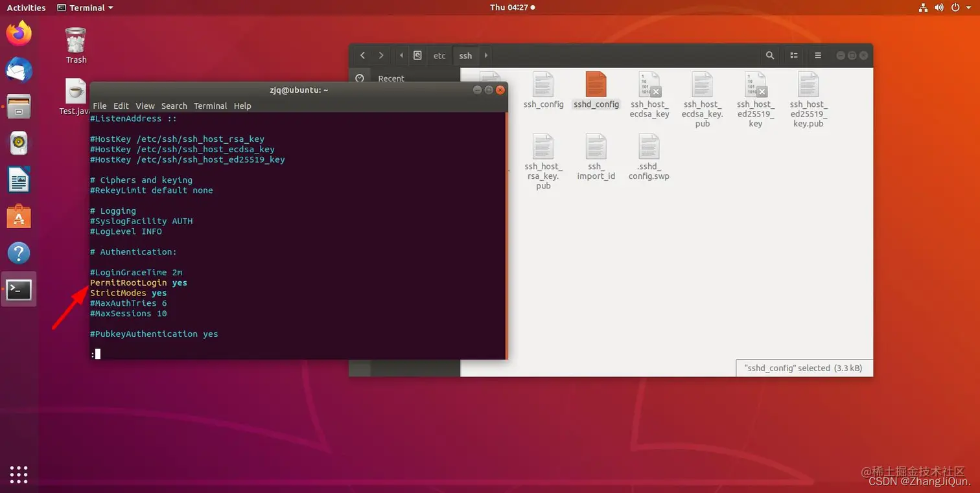Open the Files app from the dock
The image size is (980, 493).
click(19, 106)
